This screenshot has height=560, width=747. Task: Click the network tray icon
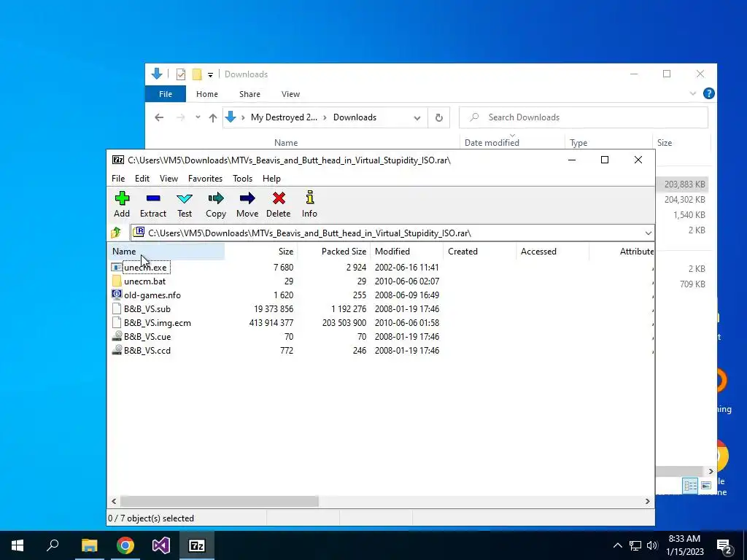click(635, 545)
